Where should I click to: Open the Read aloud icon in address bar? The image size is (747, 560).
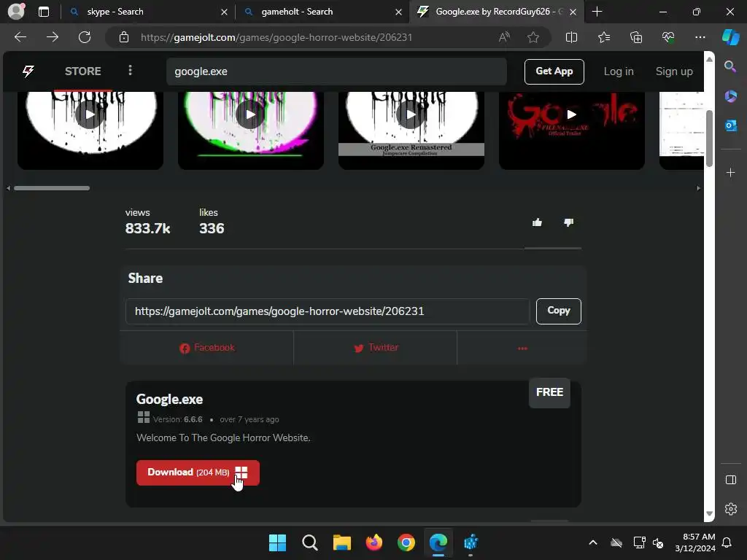point(504,37)
